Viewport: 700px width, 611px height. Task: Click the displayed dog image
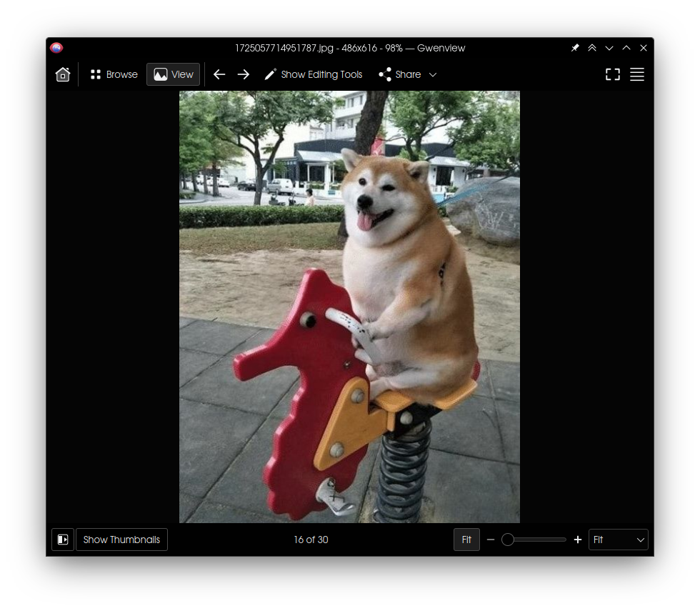click(349, 307)
